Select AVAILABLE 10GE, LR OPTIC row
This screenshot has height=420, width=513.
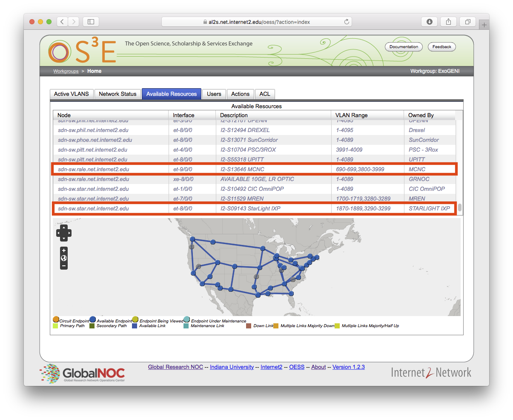[254, 179]
